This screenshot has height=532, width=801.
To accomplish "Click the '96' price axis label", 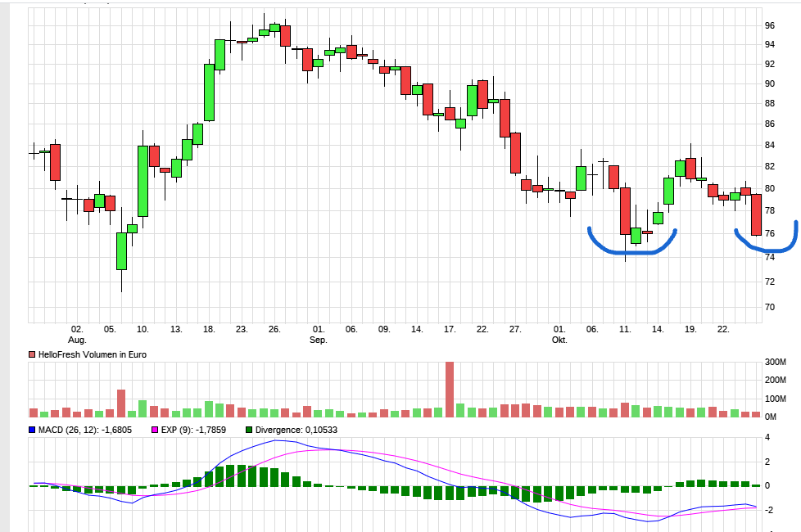I will [769, 25].
